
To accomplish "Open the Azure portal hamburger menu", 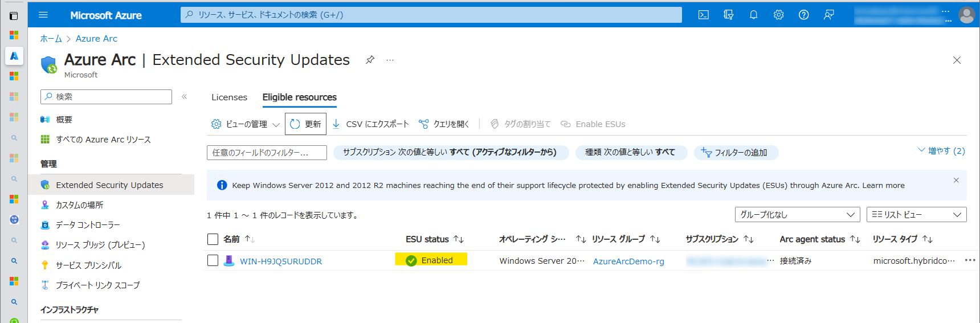I will (43, 15).
